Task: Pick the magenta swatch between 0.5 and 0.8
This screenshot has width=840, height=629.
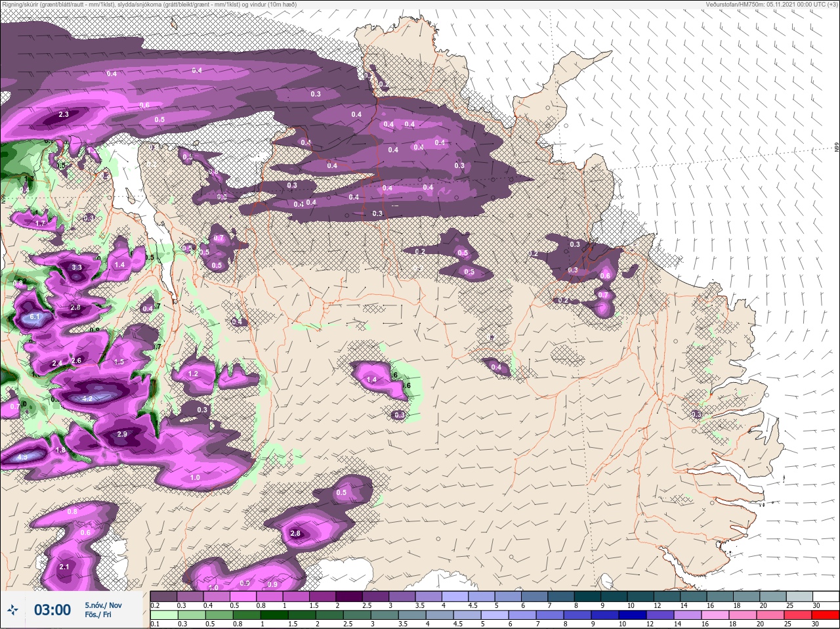Action: point(244,596)
